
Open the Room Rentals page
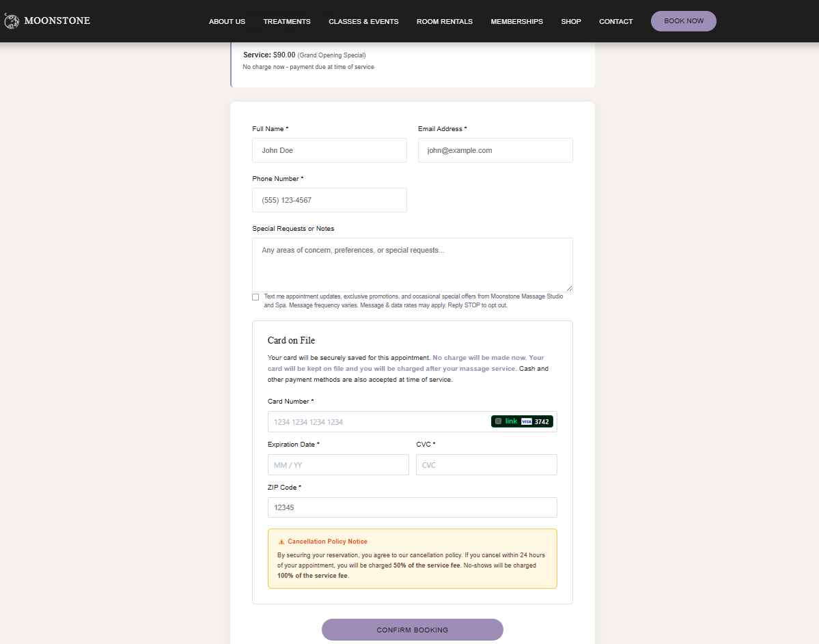pos(445,21)
